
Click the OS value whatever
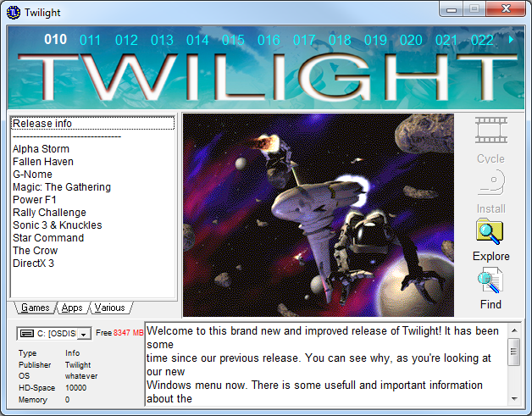tap(81, 376)
